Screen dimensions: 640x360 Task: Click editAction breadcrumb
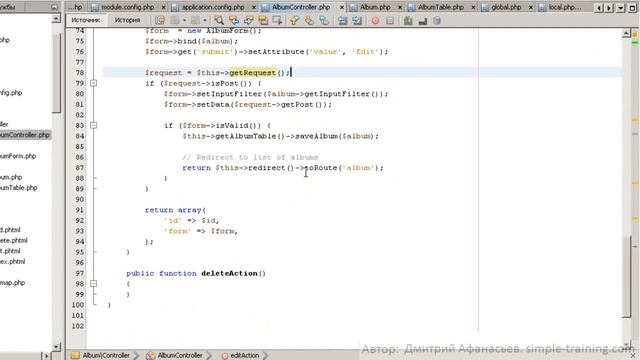coord(241,355)
